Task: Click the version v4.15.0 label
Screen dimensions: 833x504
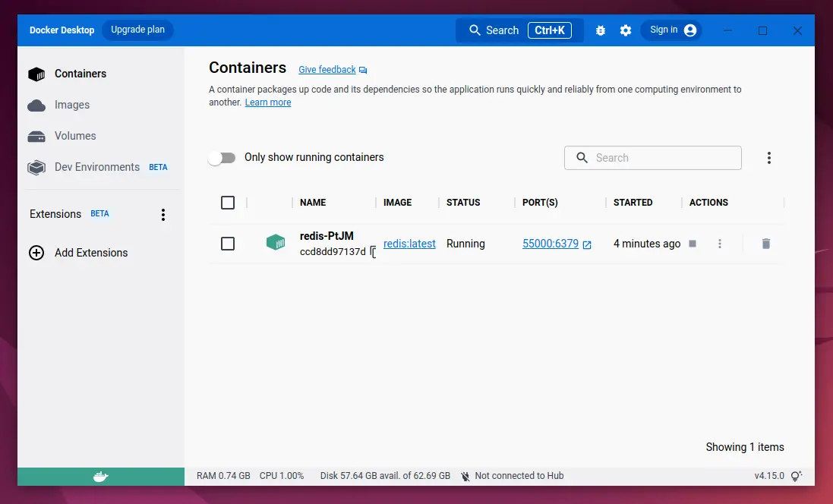Action: [x=769, y=476]
